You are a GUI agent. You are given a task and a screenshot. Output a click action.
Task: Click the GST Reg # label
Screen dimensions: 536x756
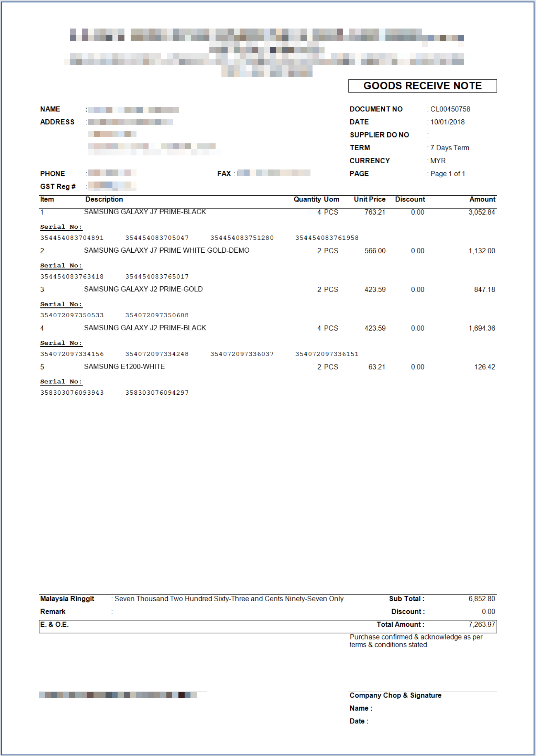(x=58, y=187)
